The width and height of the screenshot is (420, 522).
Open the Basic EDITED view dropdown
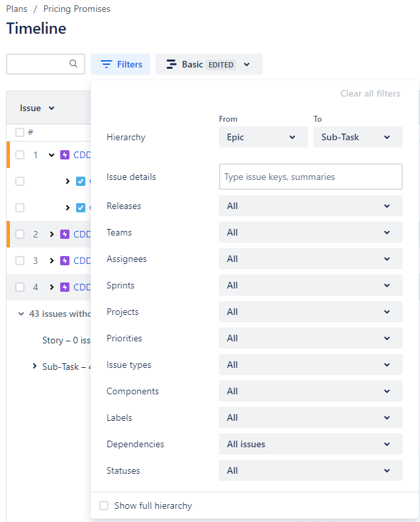click(208, 64)
